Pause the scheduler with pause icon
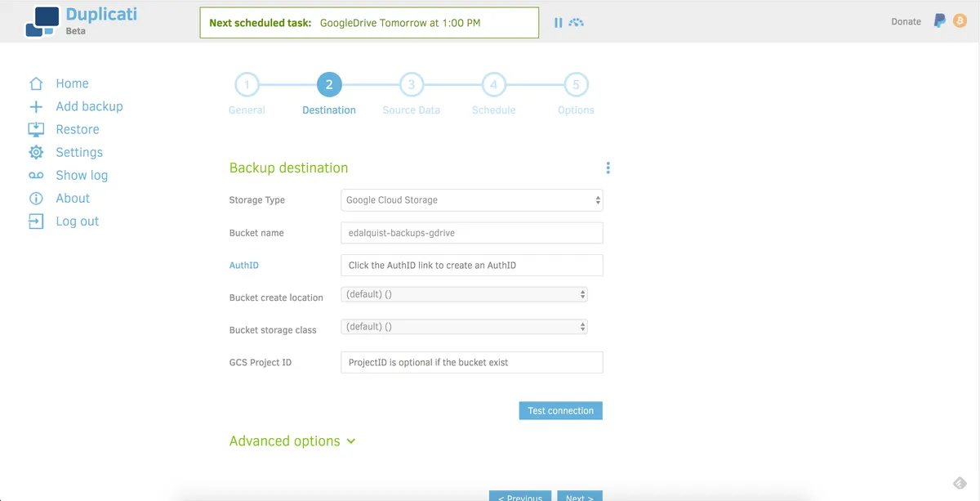The width and height of the screenshot is (980, 501). tap(559, 23)
